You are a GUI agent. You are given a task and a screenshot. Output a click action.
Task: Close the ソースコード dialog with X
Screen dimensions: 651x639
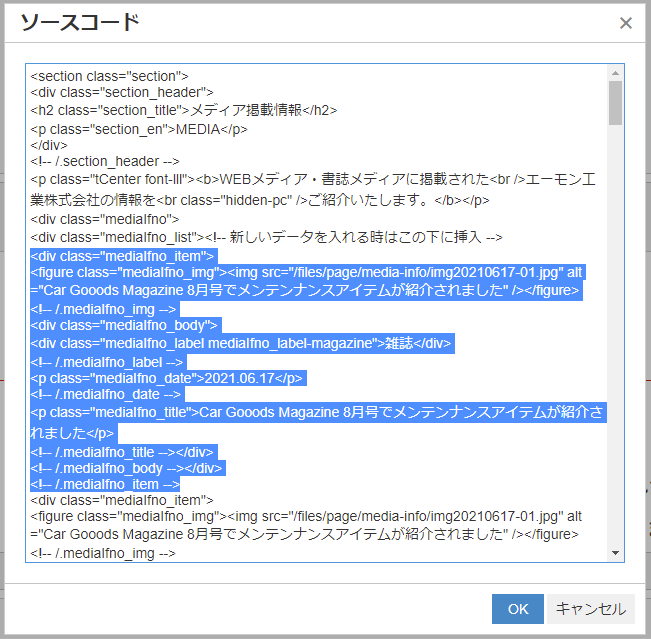pyautogui.click(x=625, y=23)
